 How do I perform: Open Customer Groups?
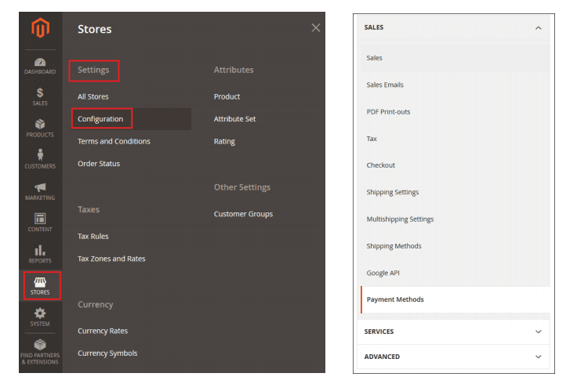click(243, 214)
